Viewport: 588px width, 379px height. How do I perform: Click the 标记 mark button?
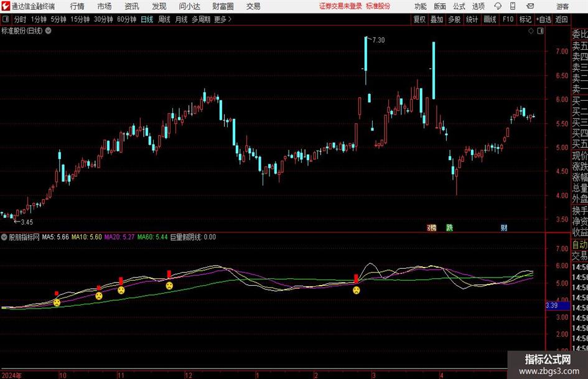pos(525,19)
